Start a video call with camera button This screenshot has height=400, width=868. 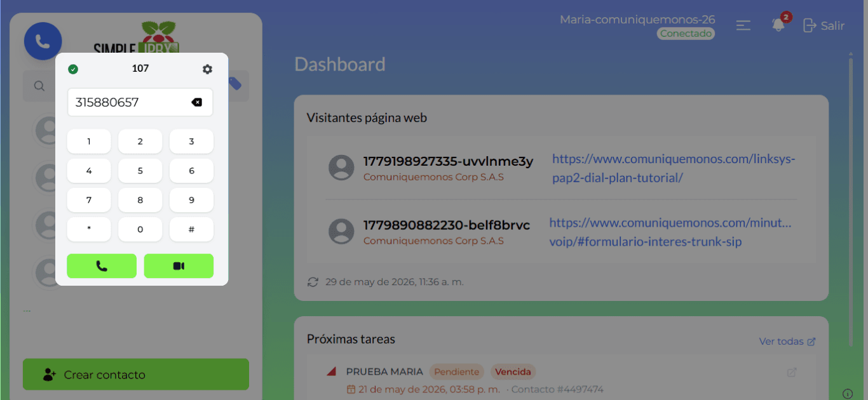tap(179, 266)
